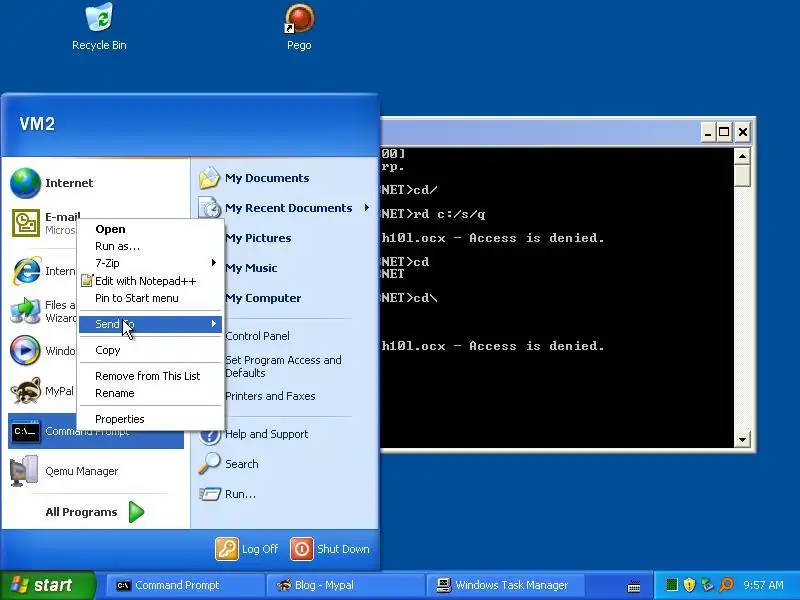Minimize the Command Prompt window
The image size is (800, 600).
click(x=708, y=133)
